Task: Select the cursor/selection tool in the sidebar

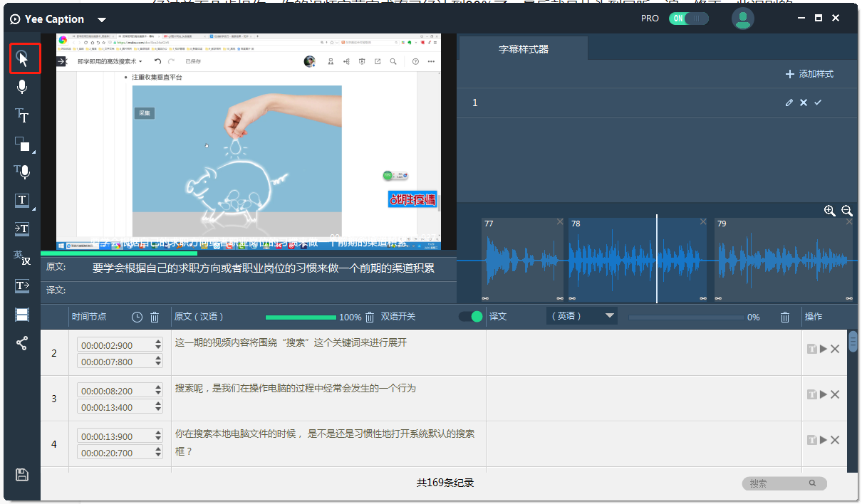Action: click(24, 58)
